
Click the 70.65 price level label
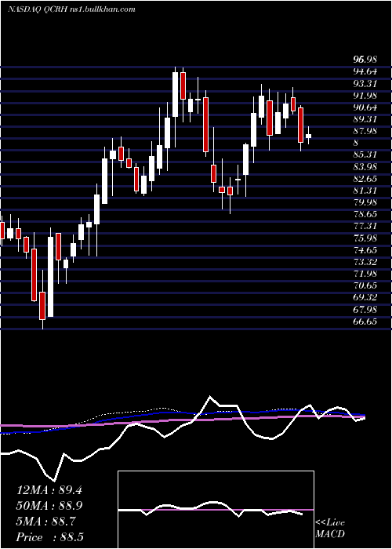point(365,285)
